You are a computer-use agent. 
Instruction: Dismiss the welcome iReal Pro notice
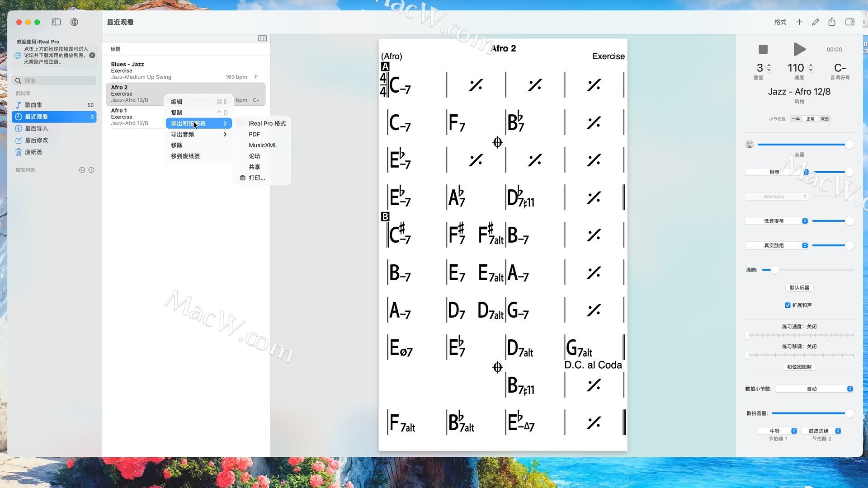[92, 56]
